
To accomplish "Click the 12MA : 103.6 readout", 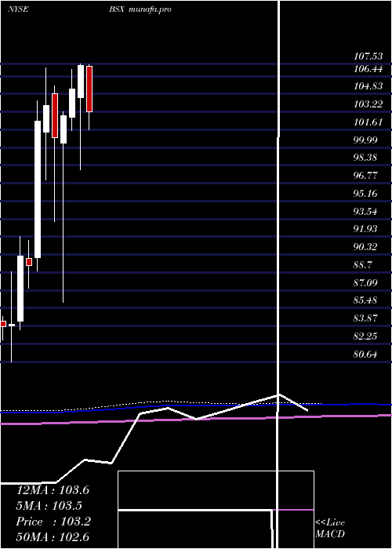I will [53, 490].
